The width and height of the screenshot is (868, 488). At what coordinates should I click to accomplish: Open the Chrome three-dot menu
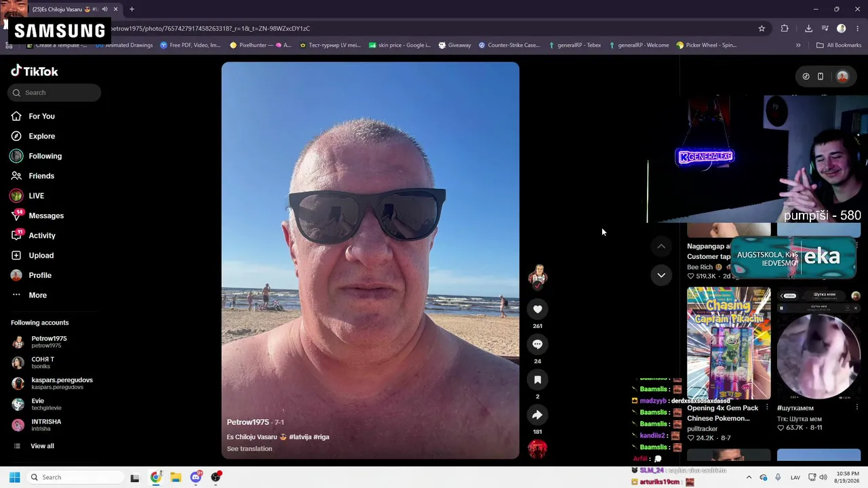point(858,28)
